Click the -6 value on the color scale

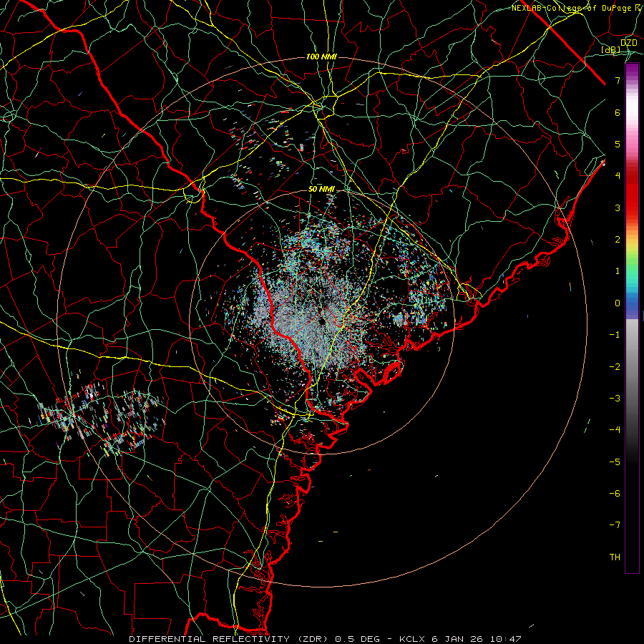tap(615, 494)
